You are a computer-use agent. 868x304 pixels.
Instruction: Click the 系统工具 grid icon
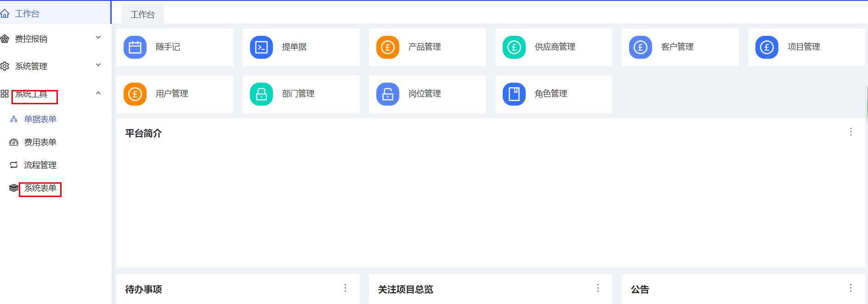point(5,94)
